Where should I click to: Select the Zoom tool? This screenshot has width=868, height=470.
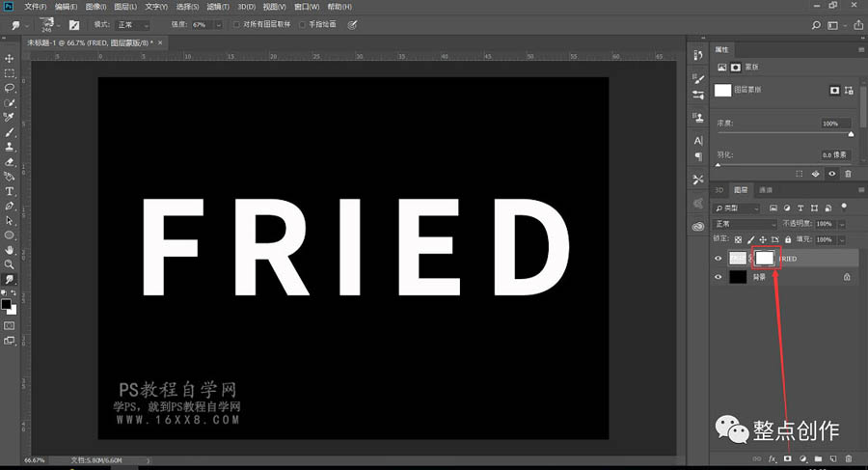10,264
